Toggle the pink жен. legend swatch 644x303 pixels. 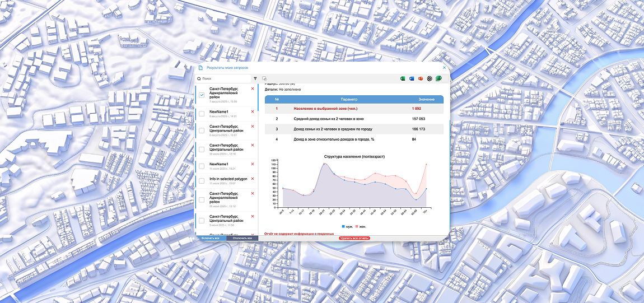[x=357, y=226]
